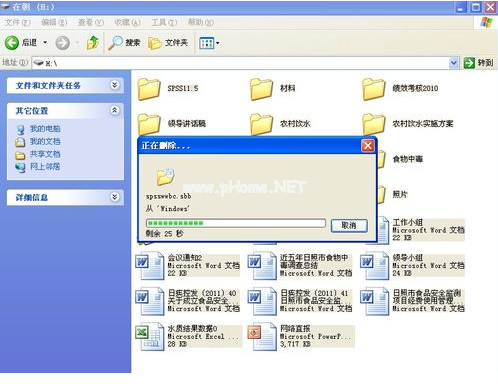Screen dimensions: 498x391
Task: Close the 正在删除 dialog
Action: (368, 146)
